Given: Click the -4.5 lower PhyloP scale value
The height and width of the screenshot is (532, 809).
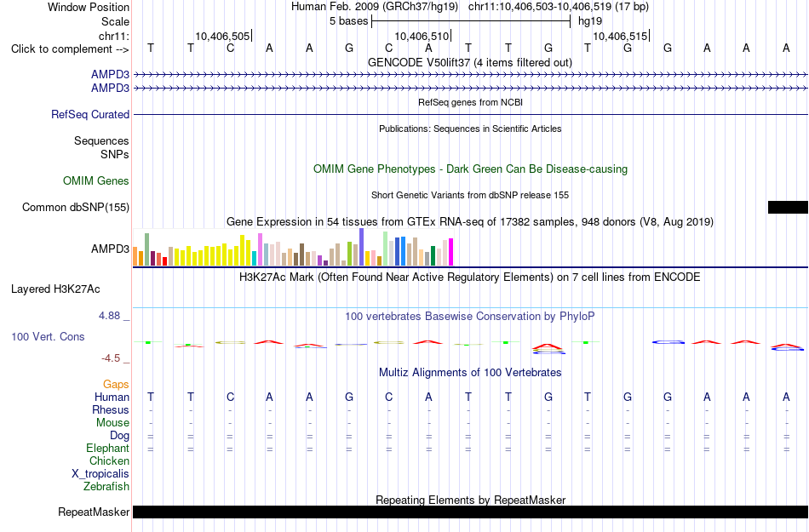Looking at the screenshot, I should click(111, 358).
